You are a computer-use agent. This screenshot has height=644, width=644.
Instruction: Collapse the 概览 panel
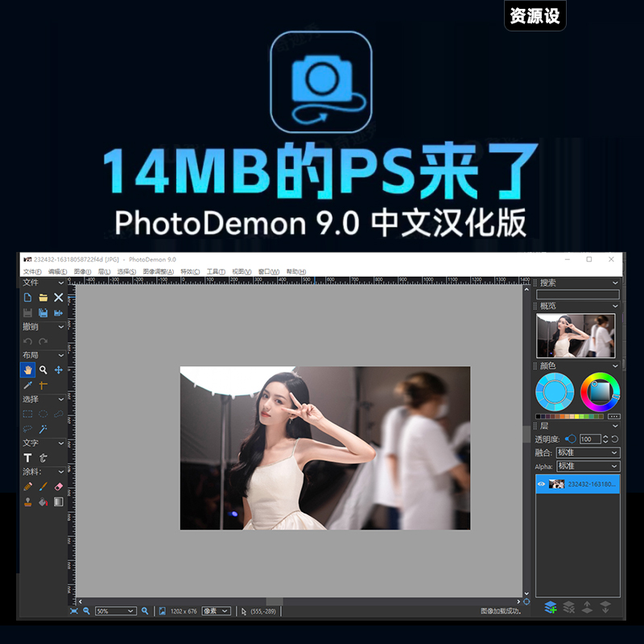pos(615,306)
